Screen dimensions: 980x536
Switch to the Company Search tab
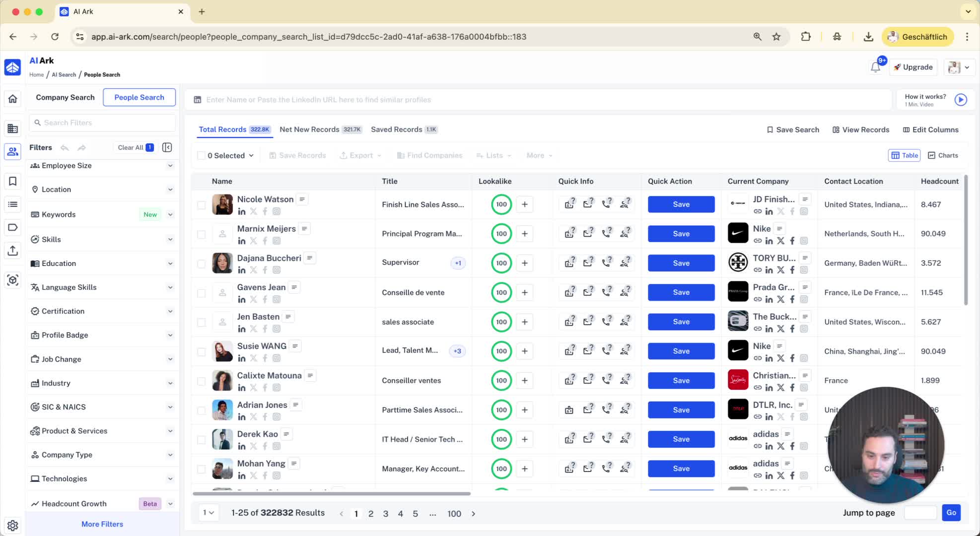point(65,97)
